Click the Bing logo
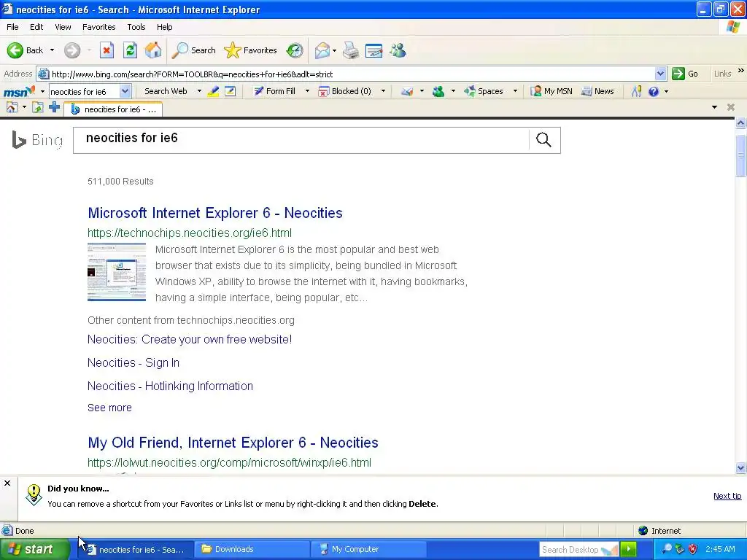This screenshot has width=747, height=560. pos(37,140)
